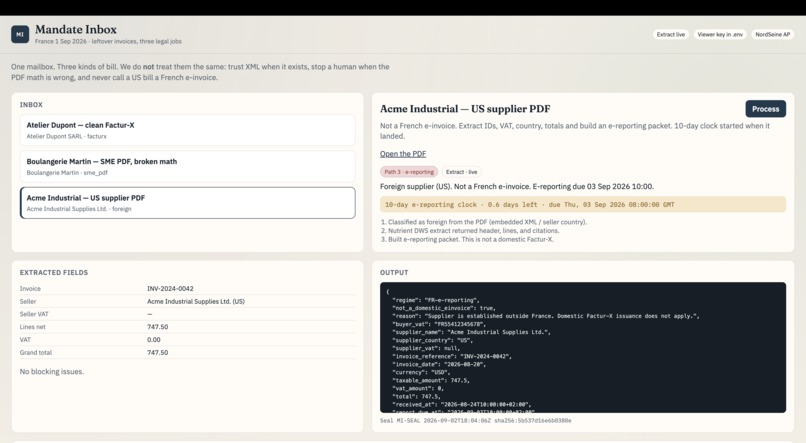Image resolution: width=806 pixels, height=443 pixels.
Task: Click the 10-day e-reporting clock banner
Action: coord(583,205)
